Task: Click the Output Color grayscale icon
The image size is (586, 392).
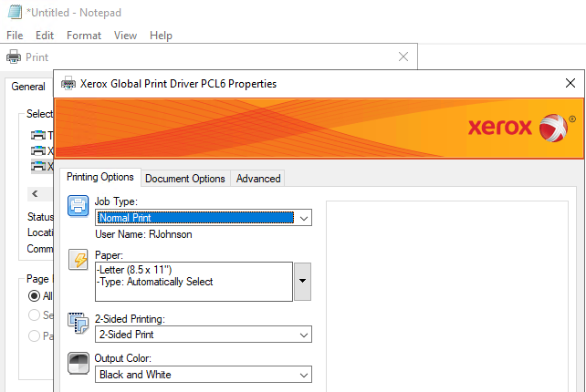Action: [78, 363]
